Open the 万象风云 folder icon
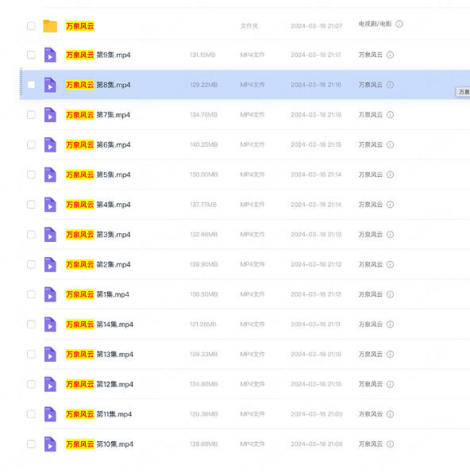Viewport: 470px width, 476px height. 50,26
